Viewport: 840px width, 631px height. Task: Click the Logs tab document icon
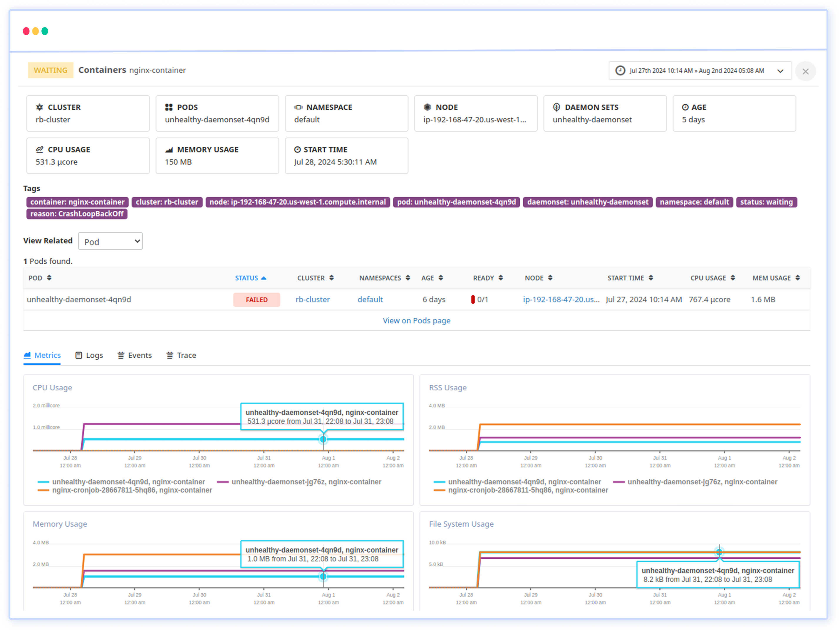pyautogui.click(x=79, y=356)
